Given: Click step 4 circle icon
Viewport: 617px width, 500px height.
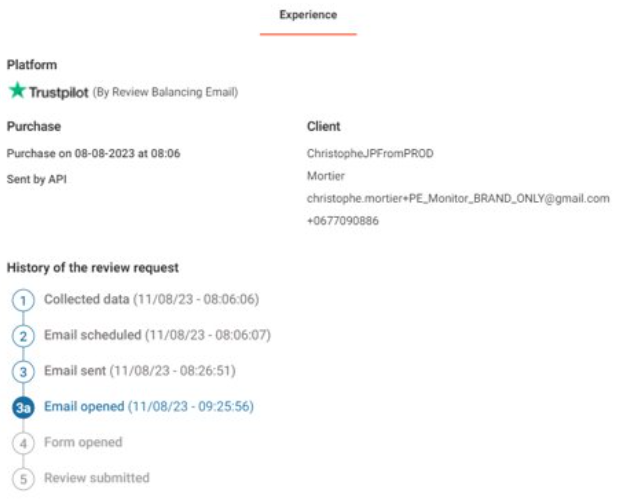Looking at the screenshot, I should tap(25, 443).
